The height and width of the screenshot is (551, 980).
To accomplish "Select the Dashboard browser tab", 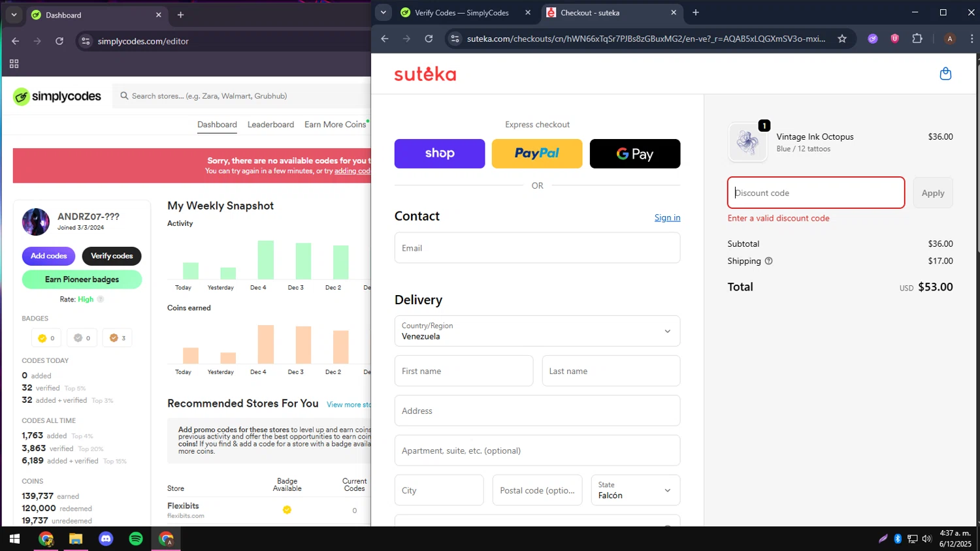I will (x=96, y=15).
